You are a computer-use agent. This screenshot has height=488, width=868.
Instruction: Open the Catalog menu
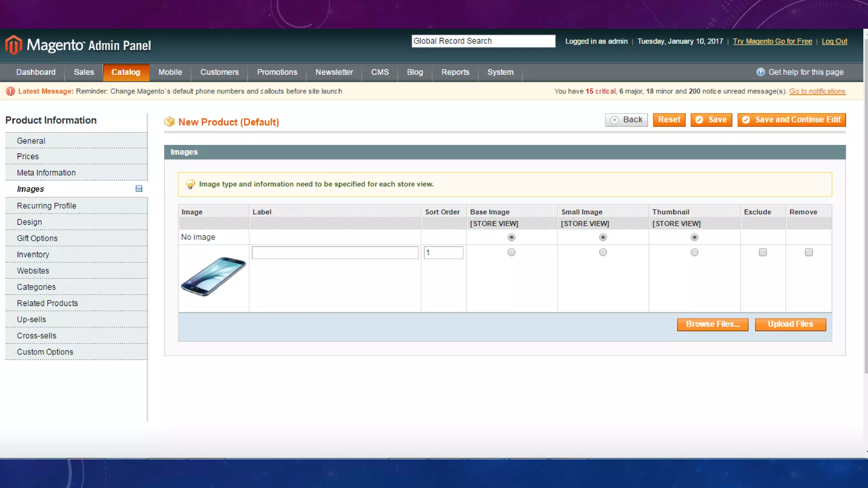point(125,72)
